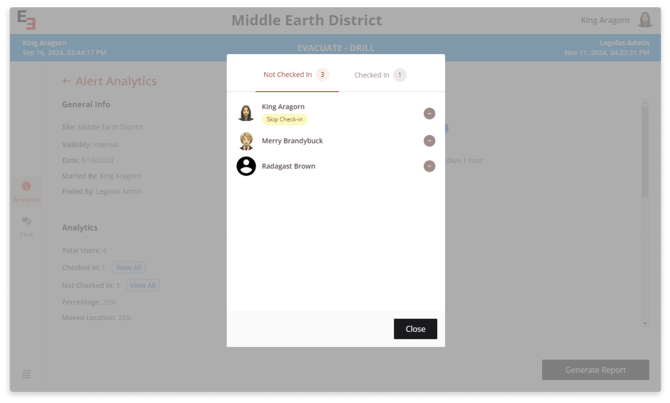Click Radagast Brown's default avatar icon
Image resolution: width=670 pixels, height=403 pixels.
pyautogui.click(x=246, y=166)
